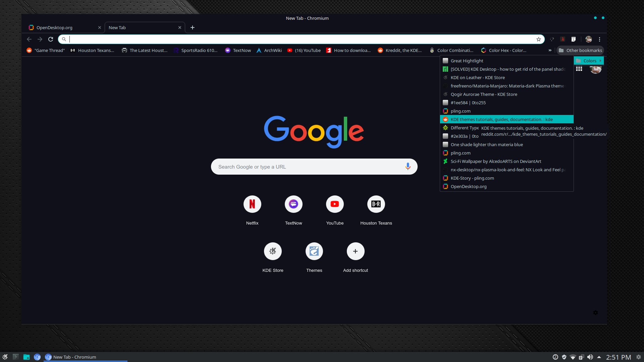Viewport: 644px width, 362px height.
Task: Open the TextNow bookmark
Action: pos(238,50)
